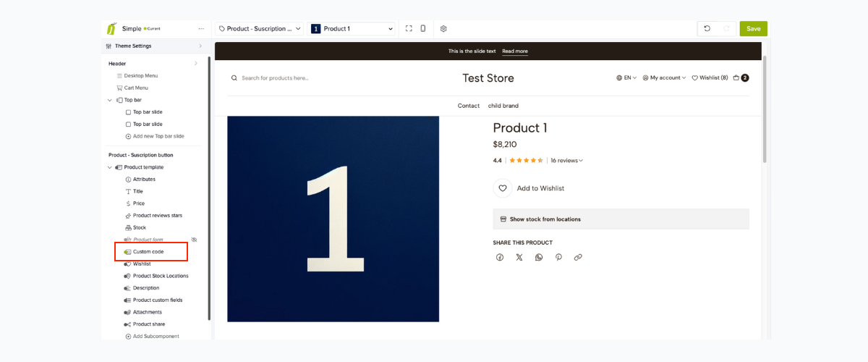
Task: Click the $8,210 price text
Action: [x=505, y=144]
